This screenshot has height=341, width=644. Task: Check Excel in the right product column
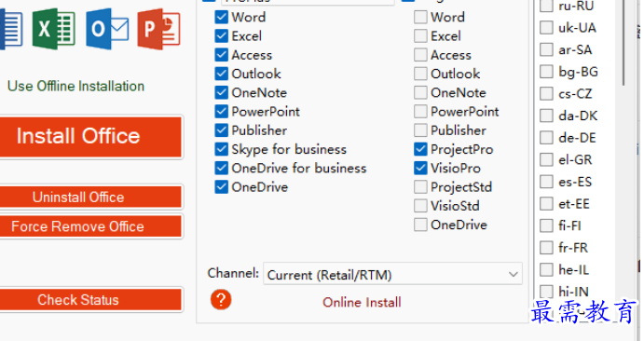[420, 36]
